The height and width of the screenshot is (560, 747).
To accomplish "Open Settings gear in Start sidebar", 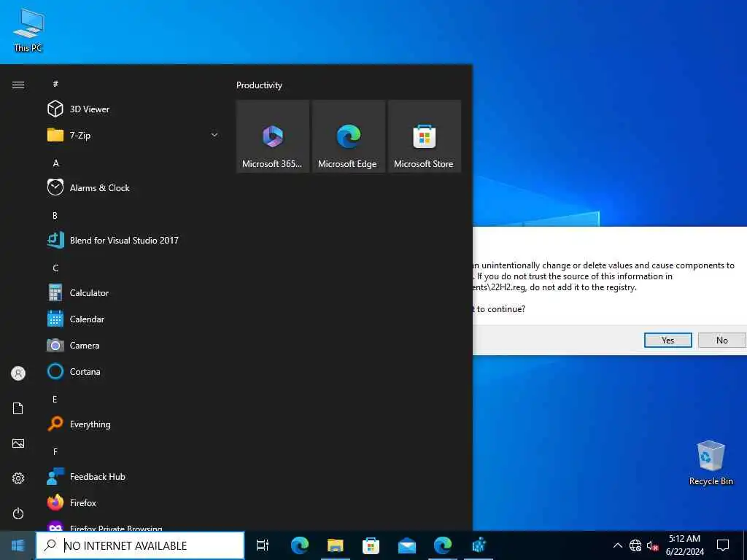I will point(18,478).
